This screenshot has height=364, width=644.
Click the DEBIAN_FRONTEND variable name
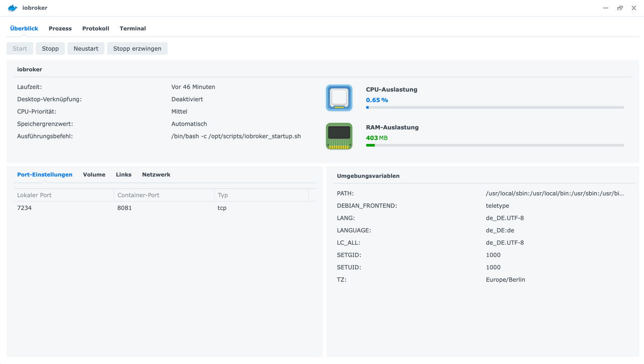coord(367,206)
